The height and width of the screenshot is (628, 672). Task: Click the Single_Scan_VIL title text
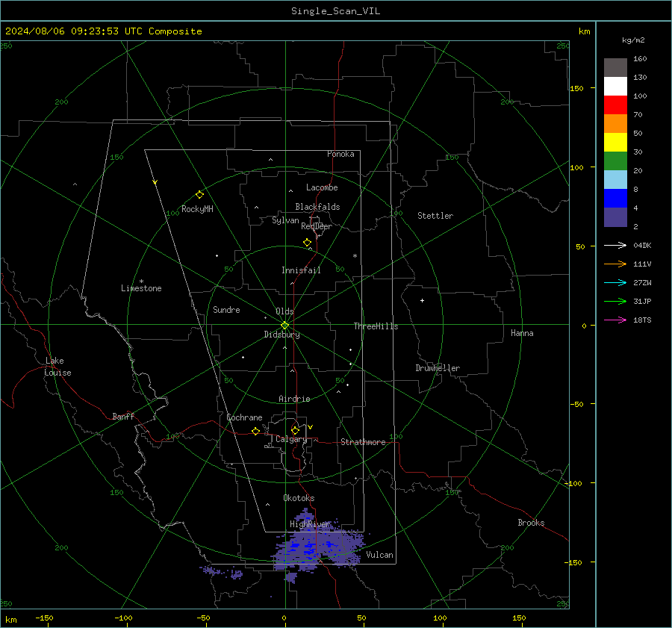click(x=335, y=11)
